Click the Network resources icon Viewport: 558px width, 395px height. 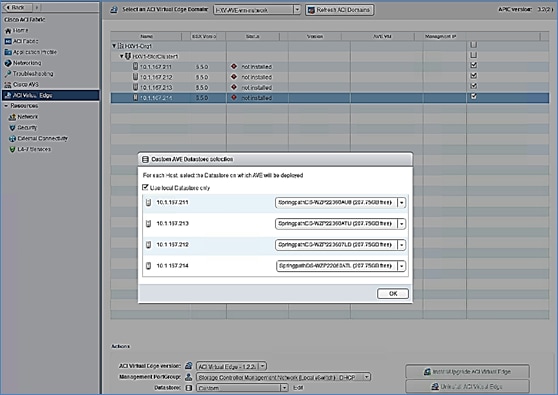point(12,117)
